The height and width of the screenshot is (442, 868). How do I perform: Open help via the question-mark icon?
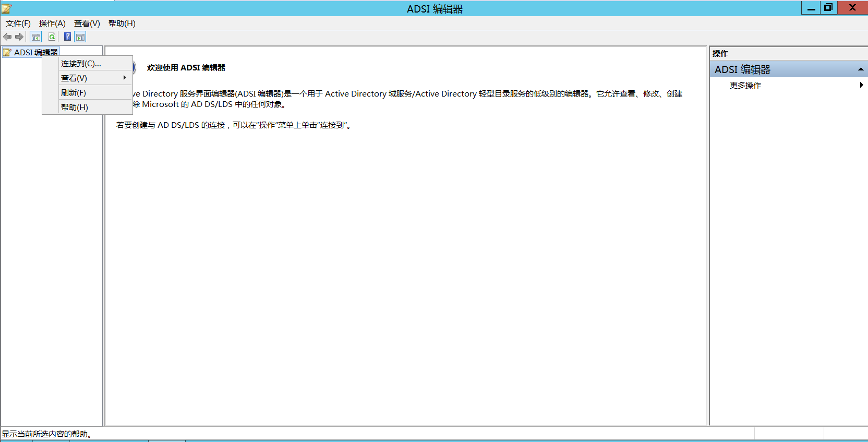click(x=67, y=37)
